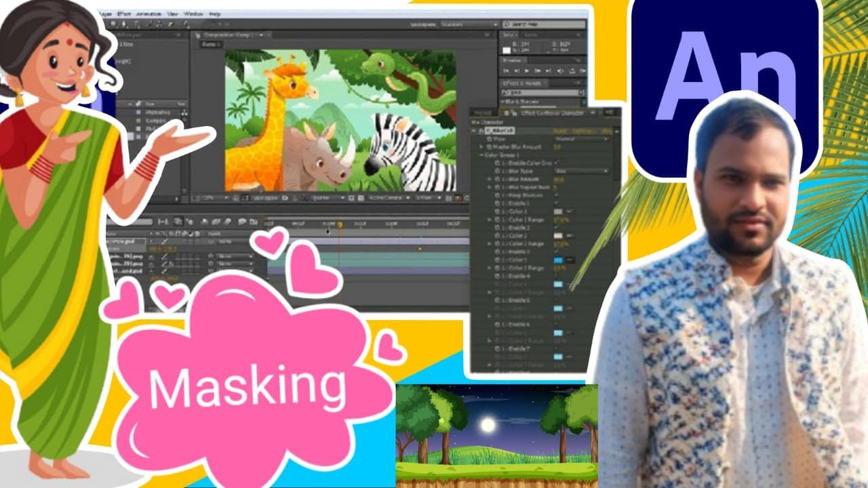
Task: Toggle the Enable Color Group checkbox
Action: [x=556, y=163]
